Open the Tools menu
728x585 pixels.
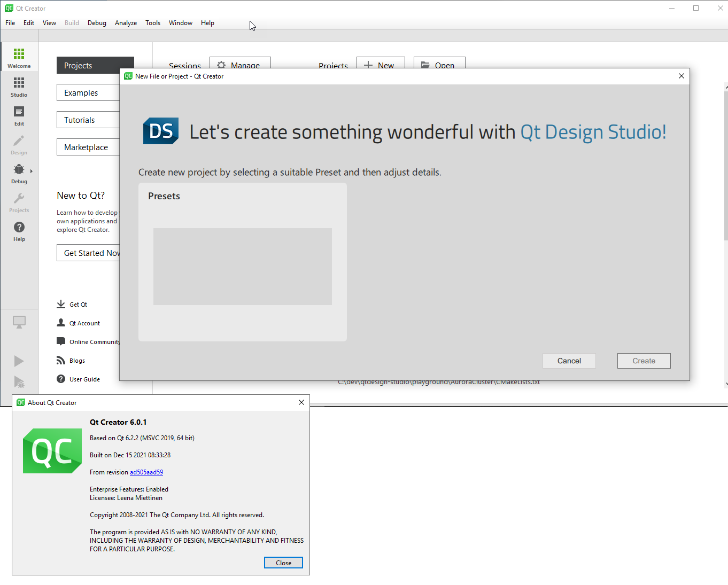(x=153, y=23)
